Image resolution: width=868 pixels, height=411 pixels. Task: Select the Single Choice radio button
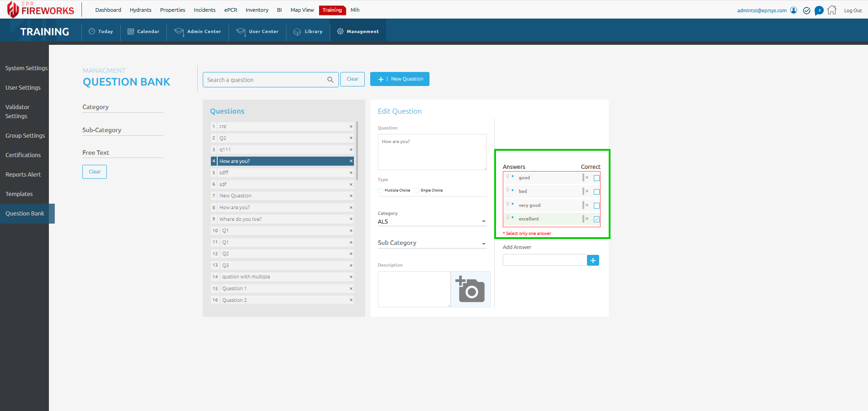pos(417,191)
